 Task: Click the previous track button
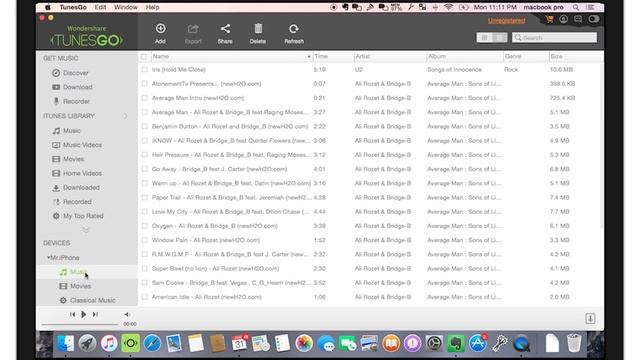(72, 314)
